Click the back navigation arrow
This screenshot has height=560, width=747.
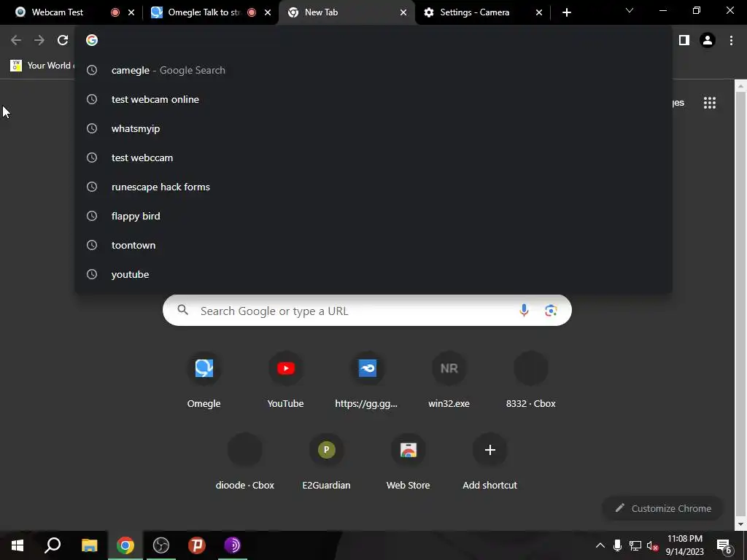point(16,41)
